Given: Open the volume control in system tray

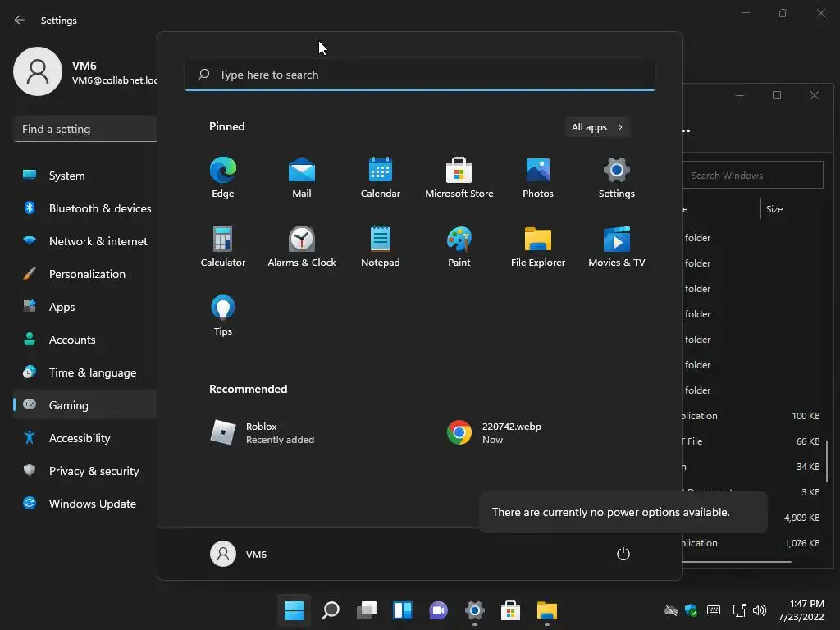Looking at the screenshot, I should pyautogui.click(x=760, y=610).
